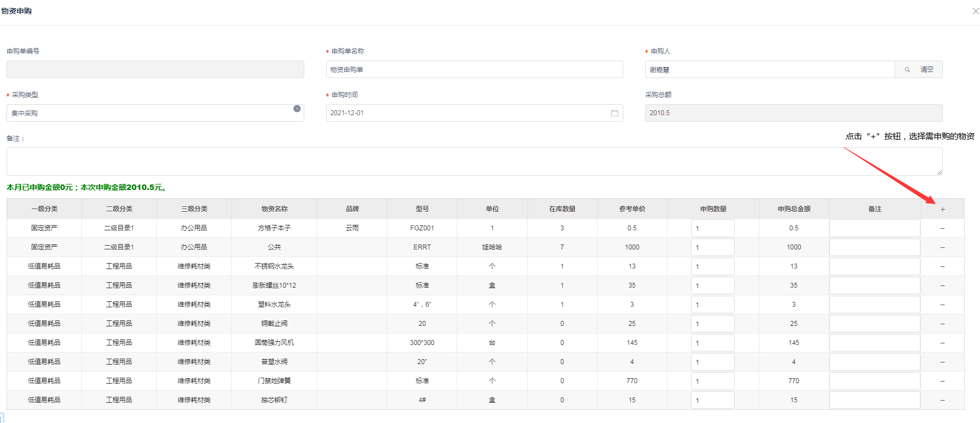
Task: Delete the 门禁地弹簧 row via minus icon
Action: pos(942,381)
